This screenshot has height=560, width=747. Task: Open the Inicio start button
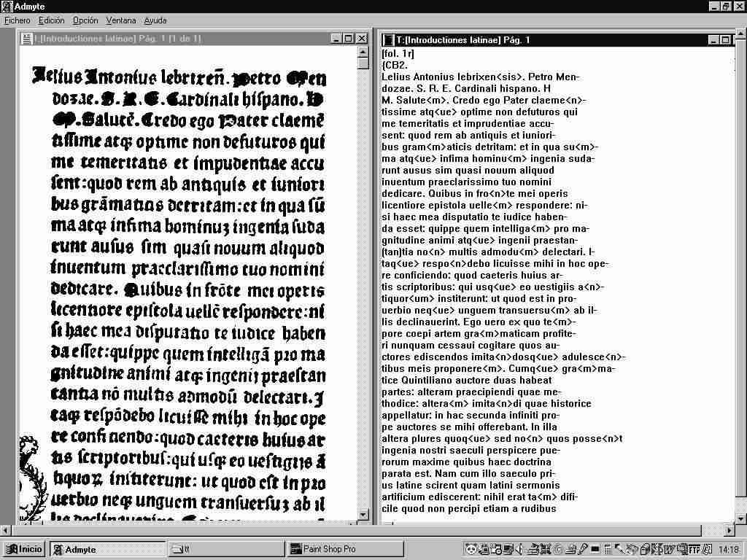(24, 549)
